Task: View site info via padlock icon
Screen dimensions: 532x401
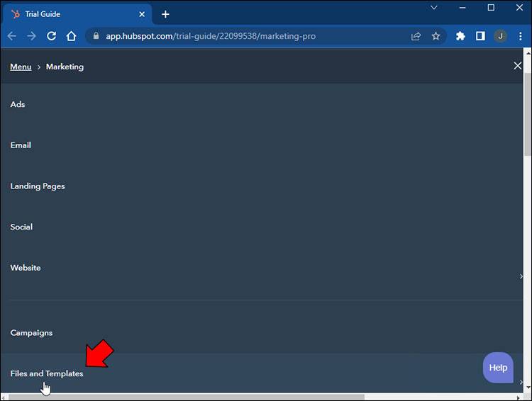Action: click(x=96, y=35)
